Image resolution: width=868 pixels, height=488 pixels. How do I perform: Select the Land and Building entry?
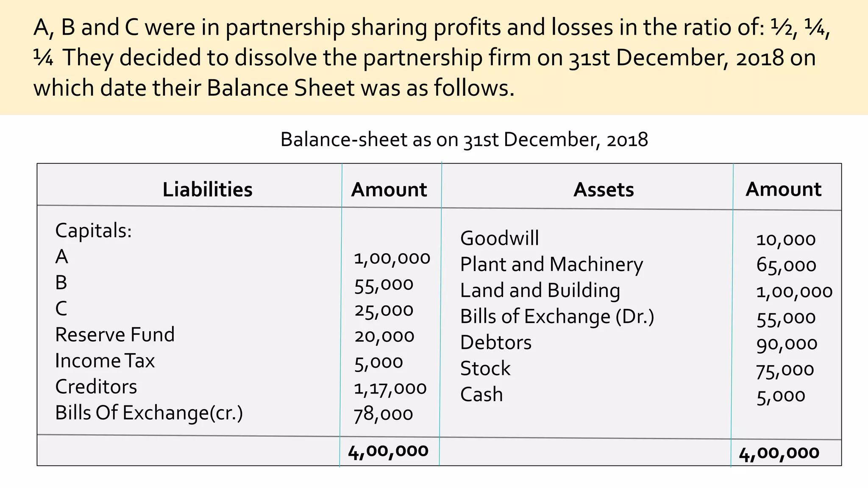(x=540, y=291)
